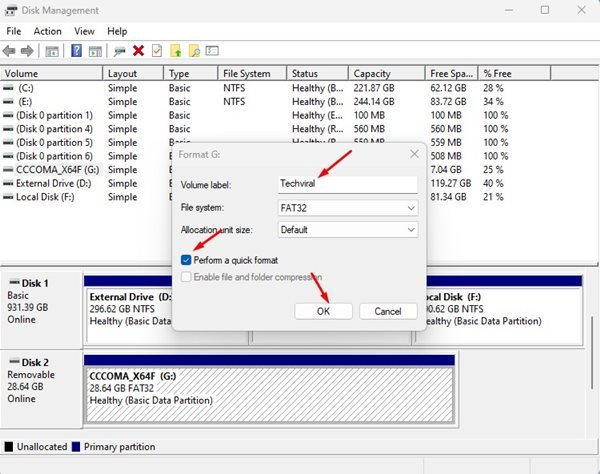The height and width of the screenshot is (474, 600).
Task: Open the Action menu
Action: 47,31
